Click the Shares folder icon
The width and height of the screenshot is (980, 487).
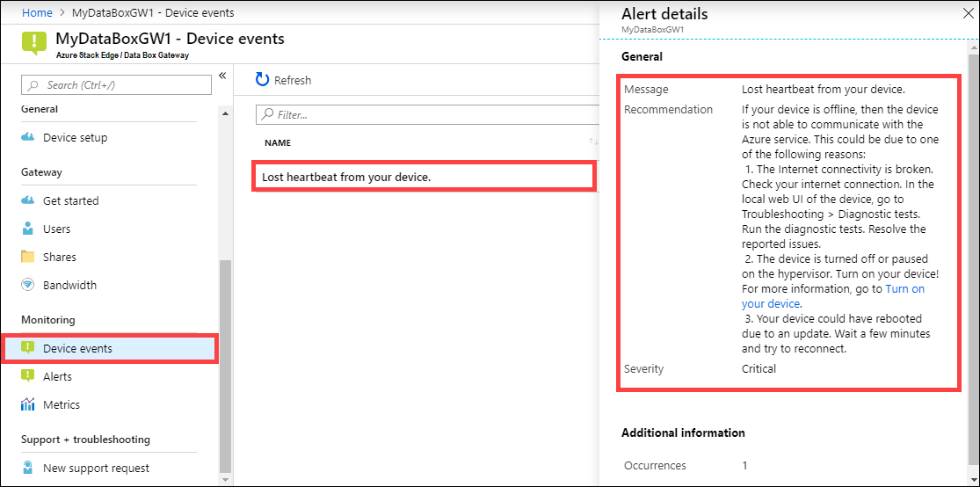pos(27,257)
